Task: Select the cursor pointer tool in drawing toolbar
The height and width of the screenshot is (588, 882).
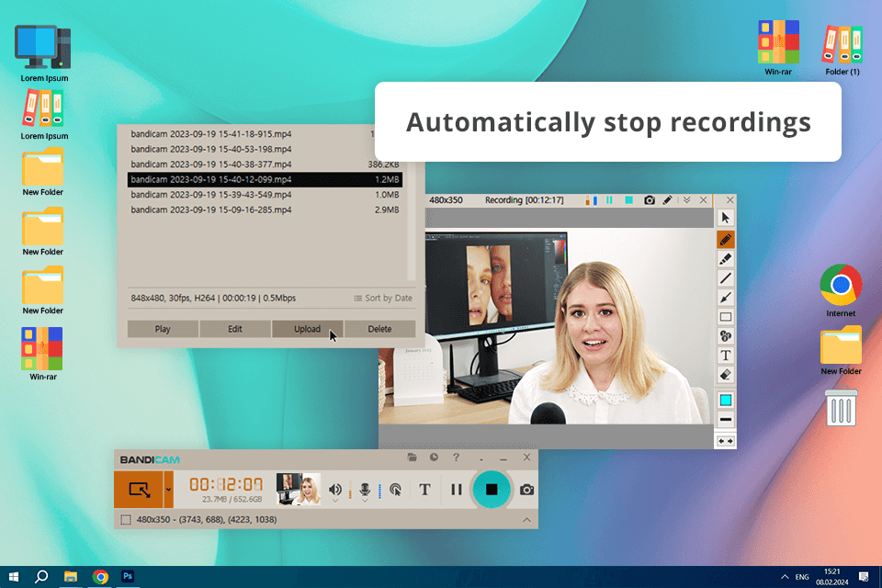Action: coord(725,218)
